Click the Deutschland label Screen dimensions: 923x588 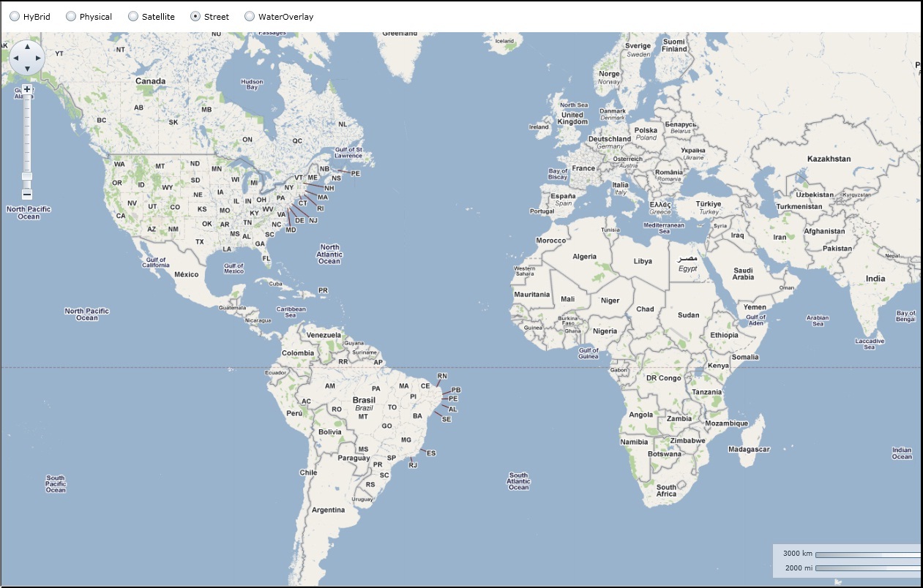click(610, 138)
